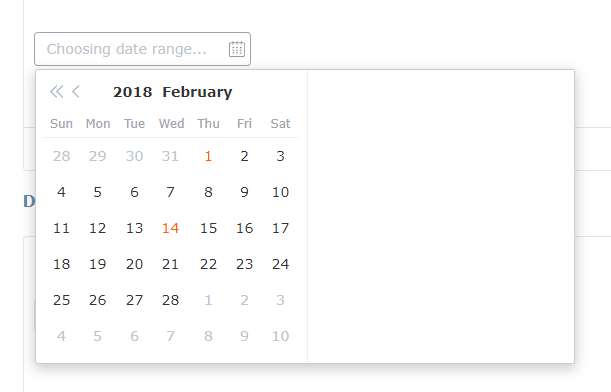Select February 1 highlighted in orange
The width and height of the screenshot is (611, 392).
tap(208, 156)
